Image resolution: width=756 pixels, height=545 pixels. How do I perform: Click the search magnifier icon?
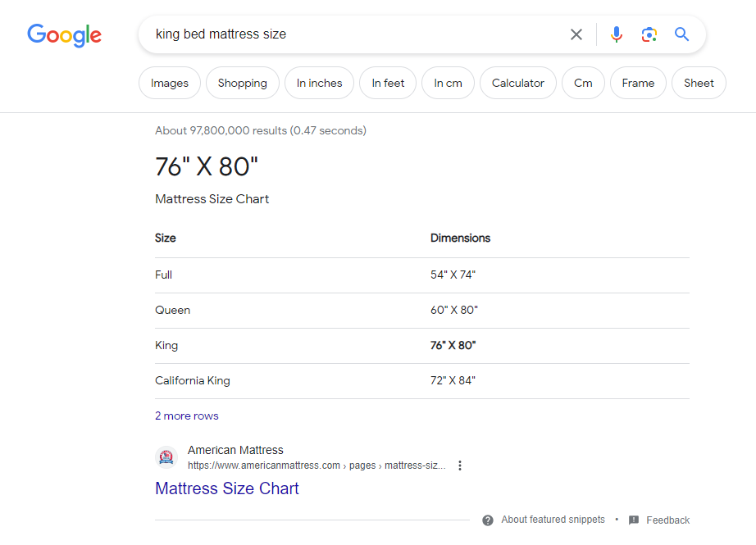pos(681,34)
